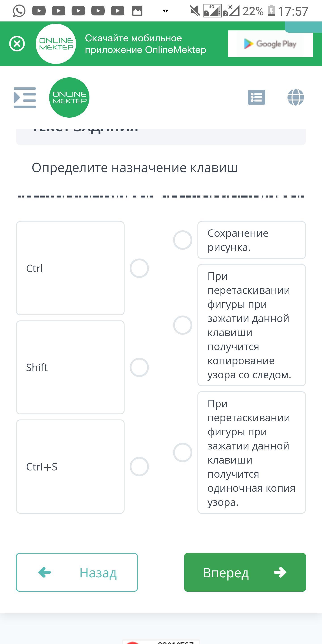This screenshot has width=322, height=644.
Task: Select the radio button beside Ctrl
Action: 139,268
